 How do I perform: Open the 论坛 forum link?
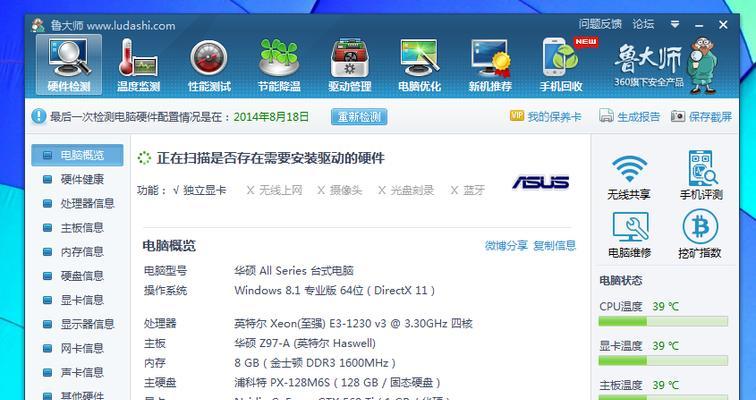click(643, 24)
